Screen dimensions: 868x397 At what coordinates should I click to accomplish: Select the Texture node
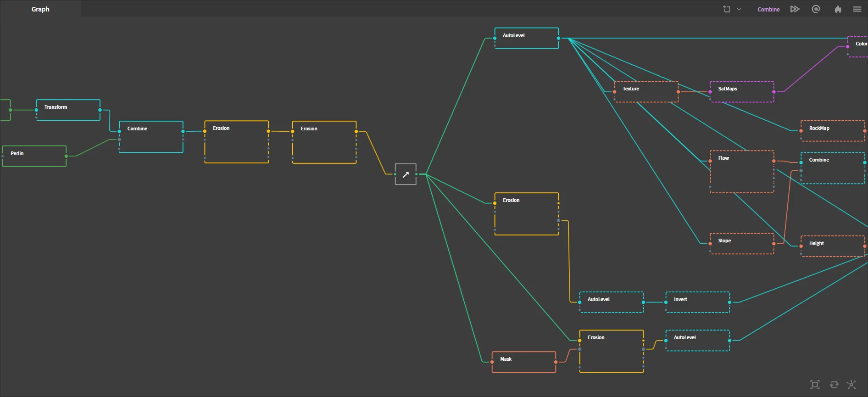tap(646, 92)
